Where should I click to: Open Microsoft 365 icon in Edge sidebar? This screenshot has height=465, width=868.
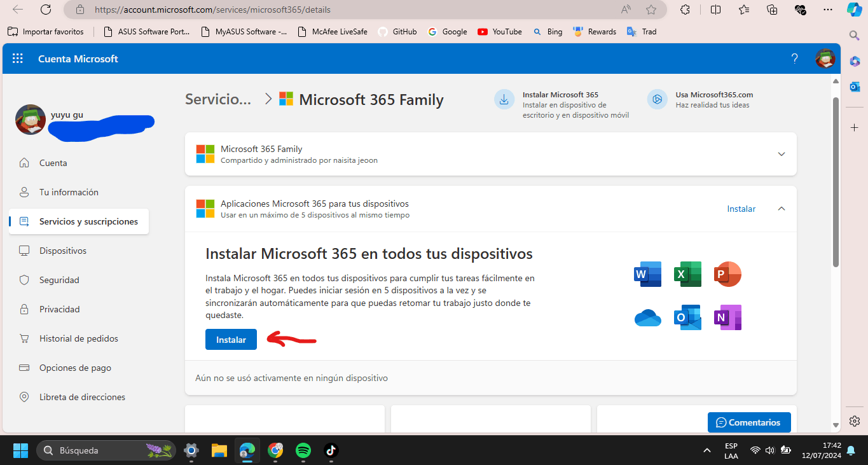point(855,60)
